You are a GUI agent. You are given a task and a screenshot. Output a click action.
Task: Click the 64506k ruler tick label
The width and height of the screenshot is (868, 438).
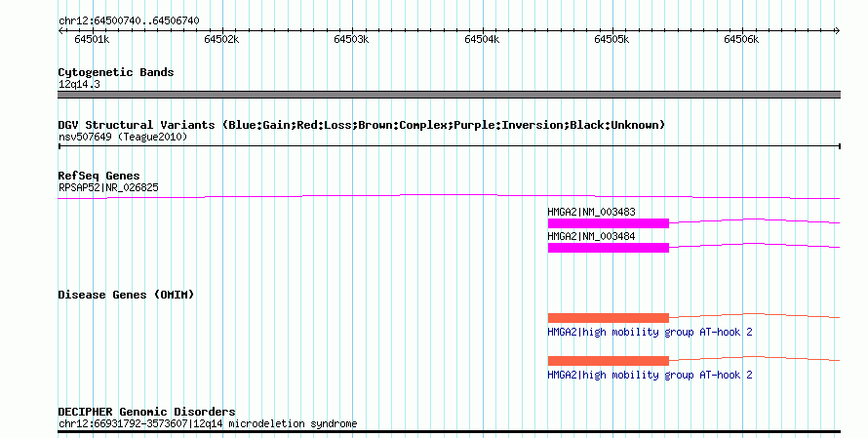coord(741,39)
